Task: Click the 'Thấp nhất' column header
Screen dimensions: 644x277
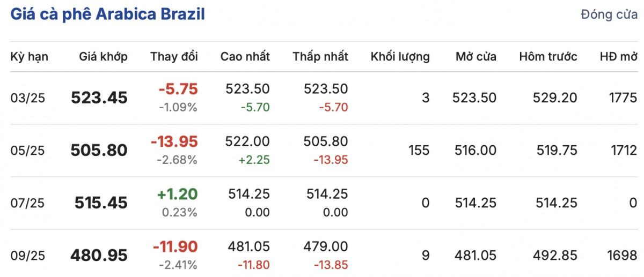Action: 320,56
